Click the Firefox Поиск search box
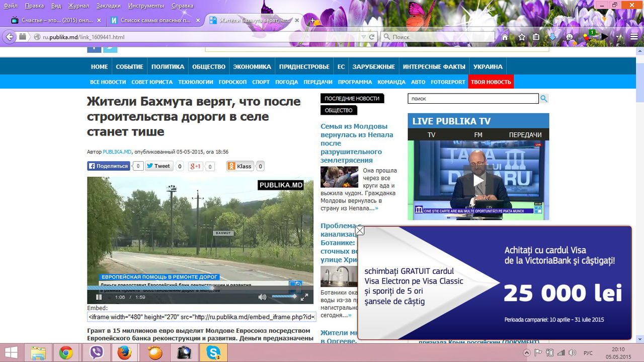The image size is (644, 362). click(x=438, y=37)
